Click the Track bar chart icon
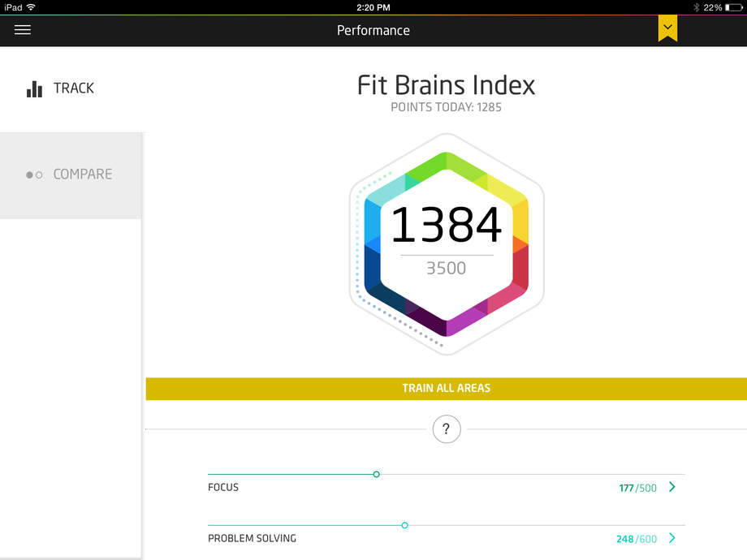The height and width of the screenshot is (560, 747). pyautogui.click(x=34, y=88)
